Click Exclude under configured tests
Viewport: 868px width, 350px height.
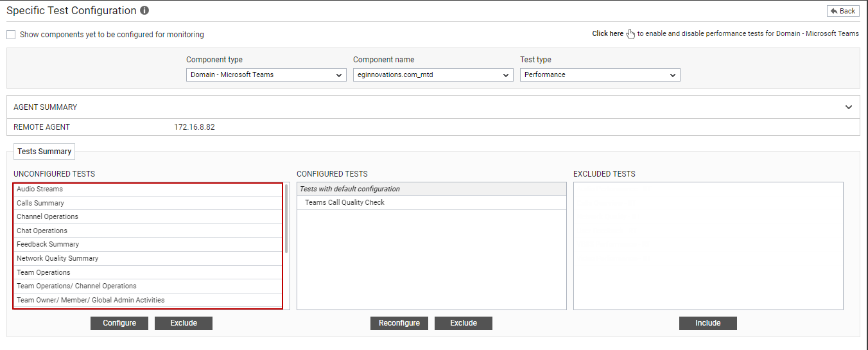pos(464,323)
